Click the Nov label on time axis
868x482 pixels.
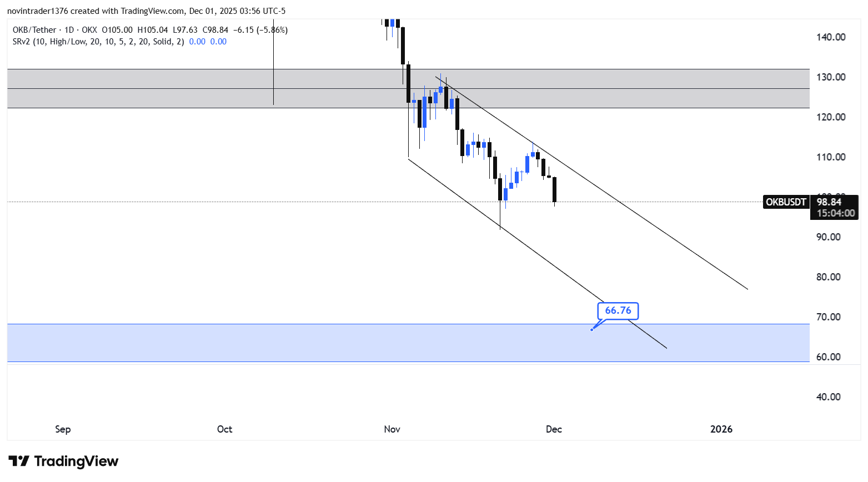(x=392, y=429)
